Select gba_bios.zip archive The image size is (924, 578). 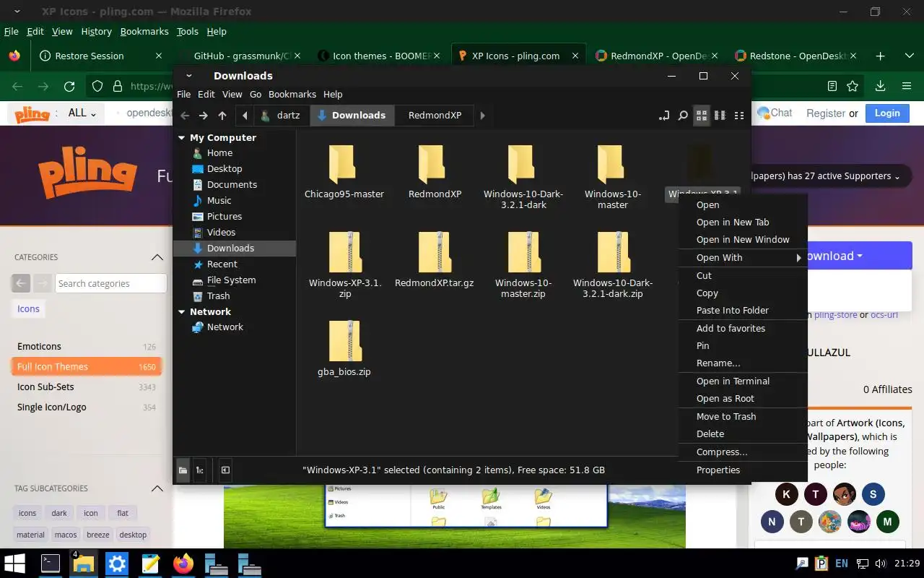pos(344,349)
